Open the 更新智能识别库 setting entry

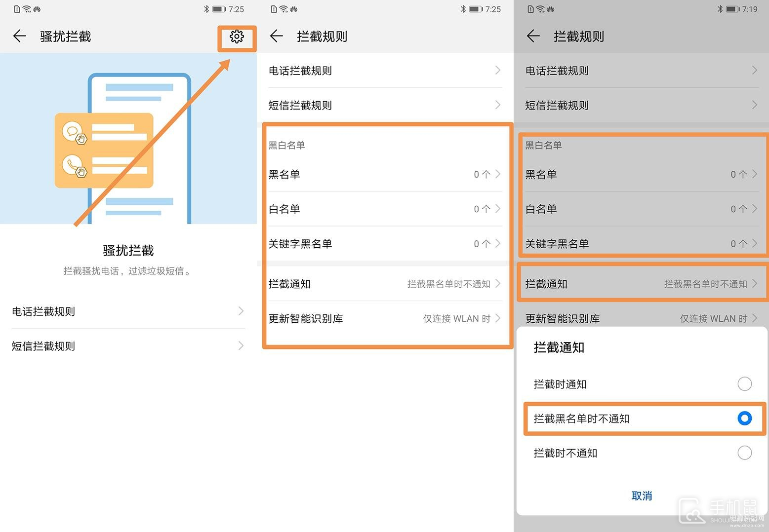(385, 318)
